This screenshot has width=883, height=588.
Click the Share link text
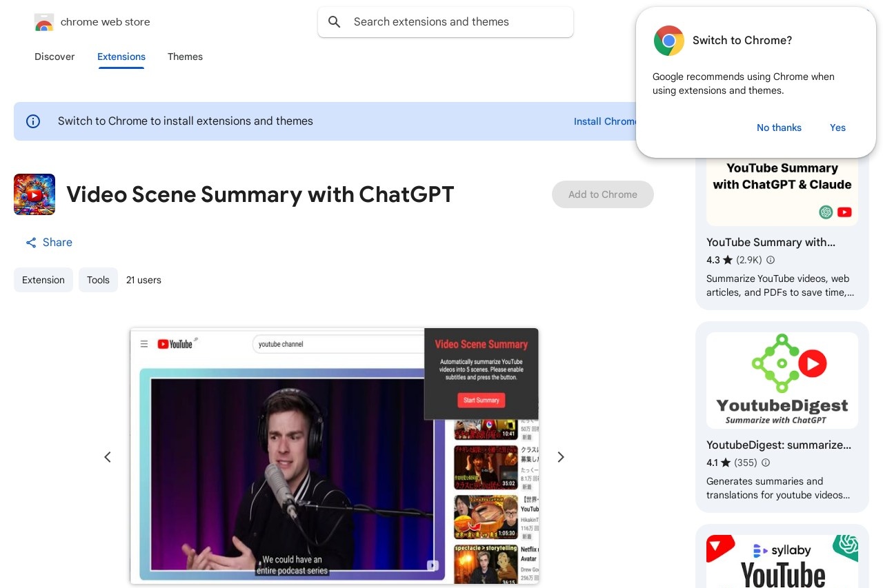click(x=57, y=243)
